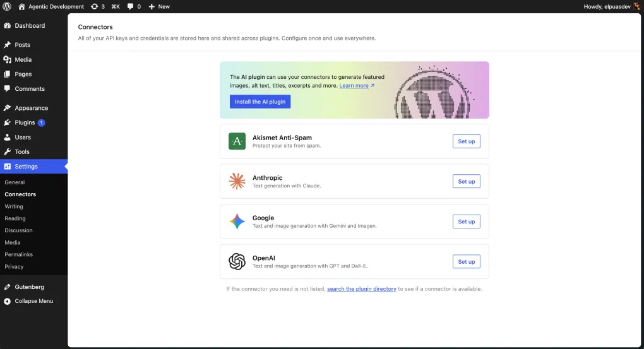
Task: Click the Connectors page heading
Action: [x=95, y=27]
